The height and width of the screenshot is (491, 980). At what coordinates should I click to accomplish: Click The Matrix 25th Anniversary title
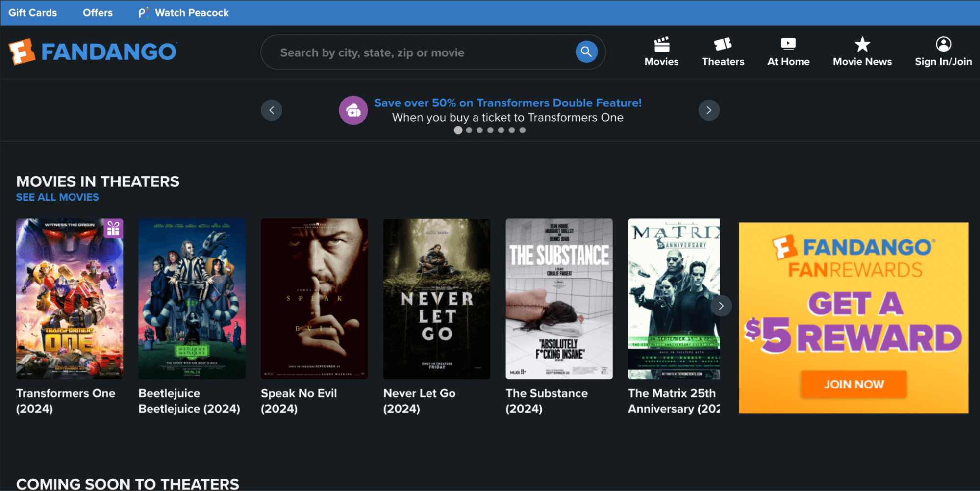click(674, 401)
